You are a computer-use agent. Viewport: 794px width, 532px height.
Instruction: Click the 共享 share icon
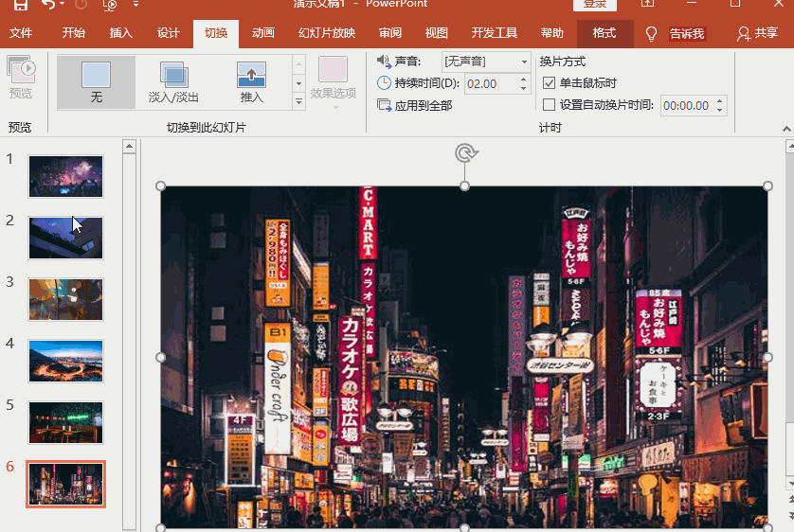(745, 33)
